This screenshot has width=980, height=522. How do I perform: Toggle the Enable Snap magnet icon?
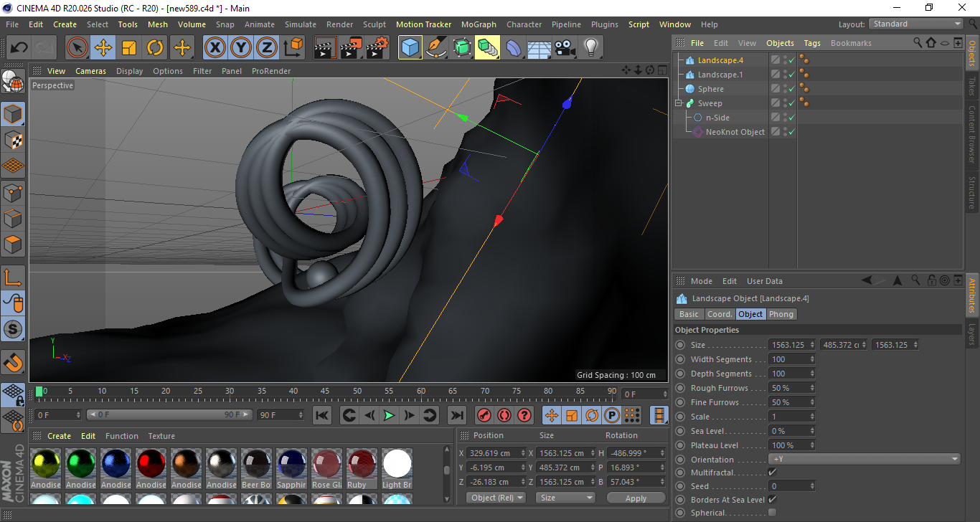pos(14,362)
